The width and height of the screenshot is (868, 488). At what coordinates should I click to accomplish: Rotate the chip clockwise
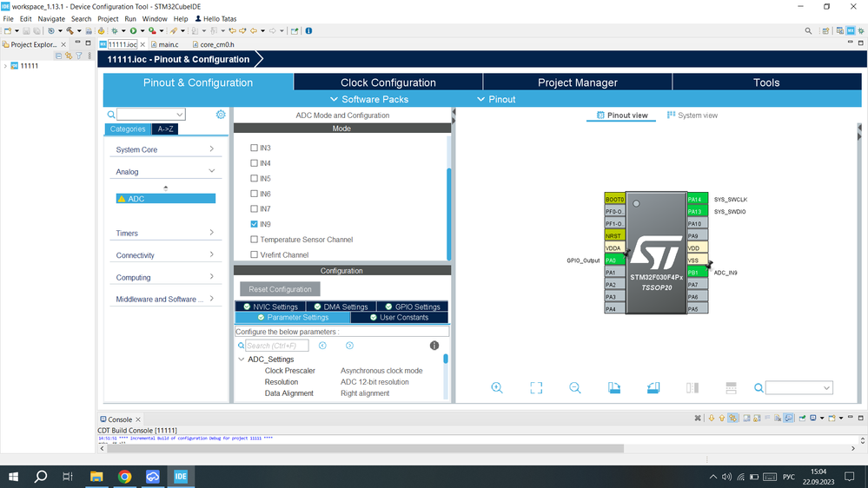pyautogui.click(x=614, y=388)
